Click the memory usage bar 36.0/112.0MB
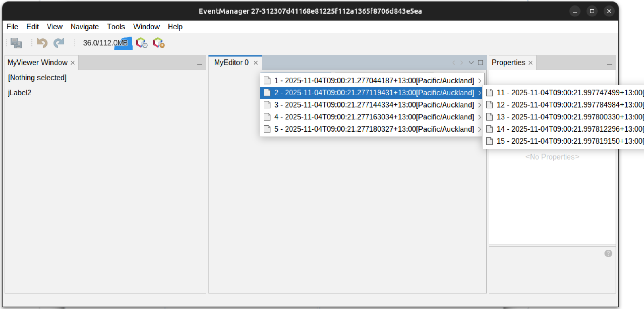The width and height of the screenshot is (644, 309). [107, 43]
